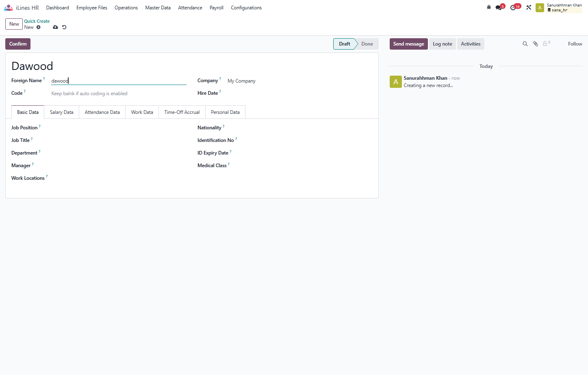
Task: Open the Operations menu
Action: click(126, 8)
